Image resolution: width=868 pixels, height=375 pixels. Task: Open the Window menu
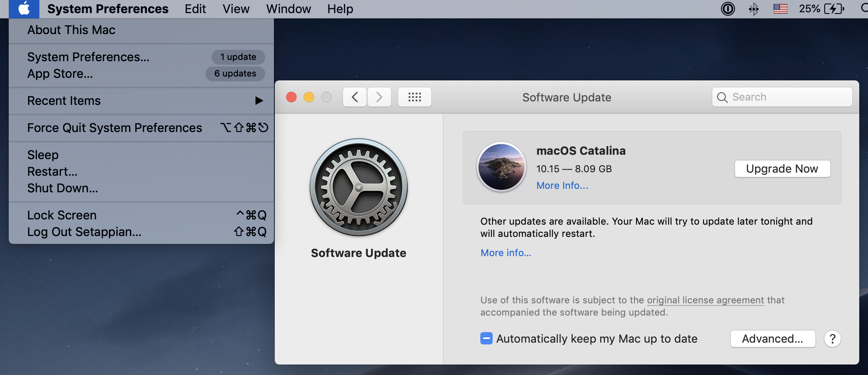288,9
